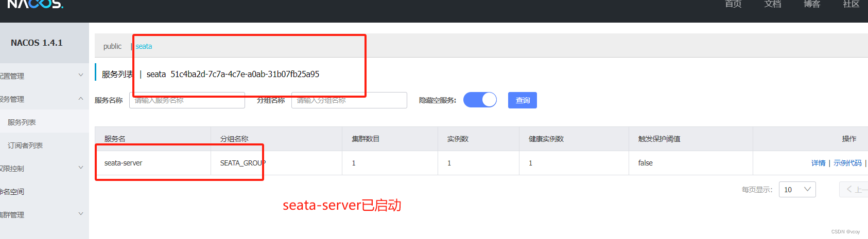Open the 首页 top navigation link
This screenshot has width=868, height=239.
pos(733,4)
